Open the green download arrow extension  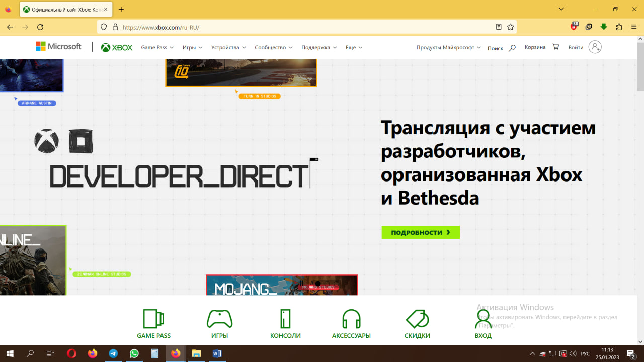[x=604, y=27]
